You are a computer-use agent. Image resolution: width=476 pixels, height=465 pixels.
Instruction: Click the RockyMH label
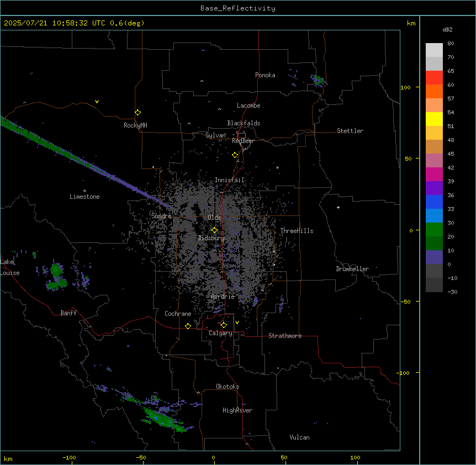135,125
